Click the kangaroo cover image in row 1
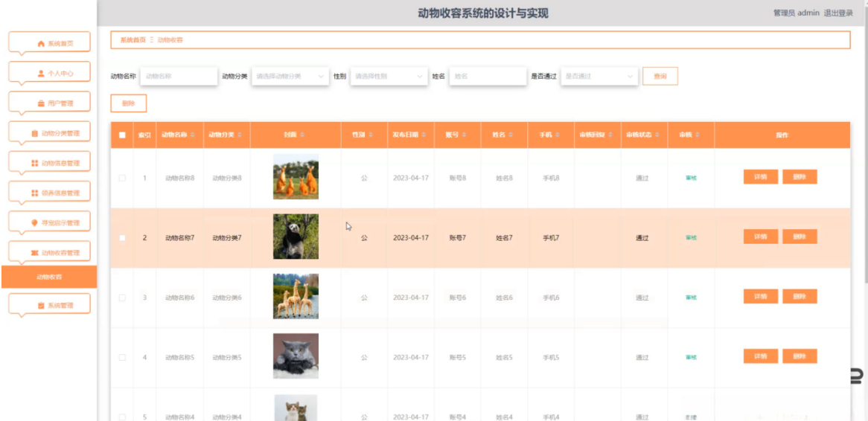The image size is (868, 421). coord(296,177)
